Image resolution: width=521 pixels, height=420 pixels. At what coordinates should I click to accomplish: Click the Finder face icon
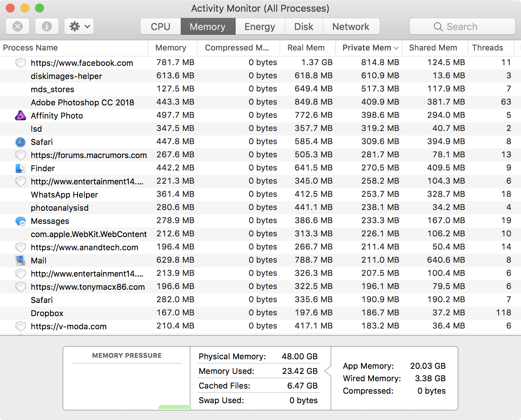[x=20, y=168]
